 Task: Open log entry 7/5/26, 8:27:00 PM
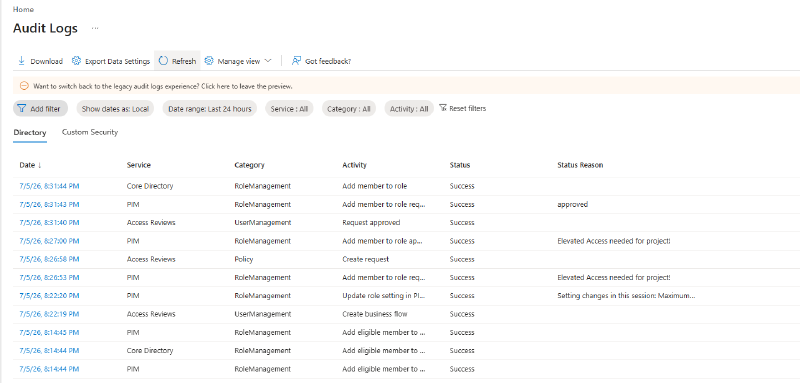[49, 241]
